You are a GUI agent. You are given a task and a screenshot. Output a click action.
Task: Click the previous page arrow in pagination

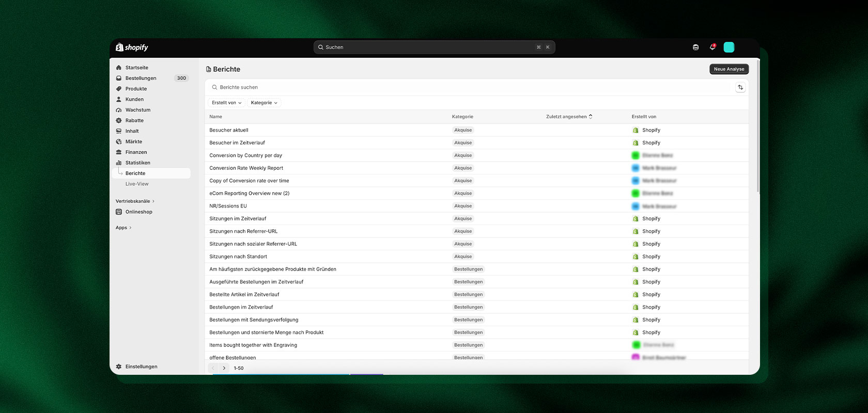click(x=213, y=368)
